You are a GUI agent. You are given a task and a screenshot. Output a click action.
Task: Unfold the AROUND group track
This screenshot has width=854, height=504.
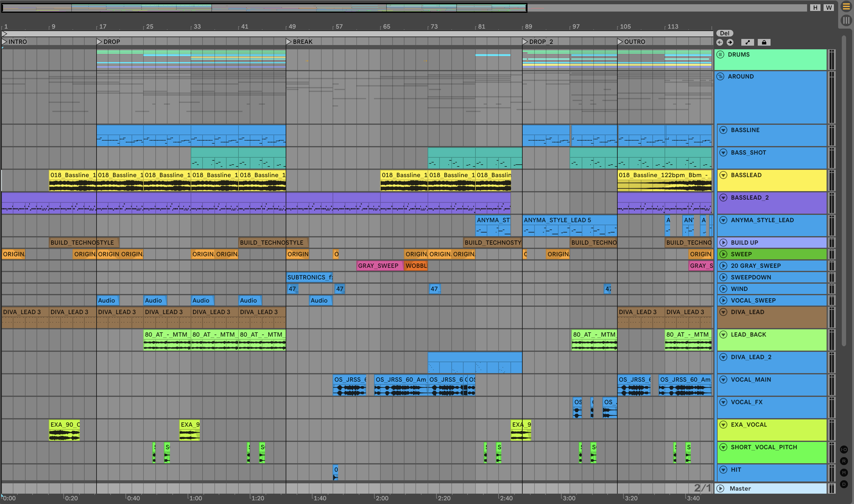pos(720,76)
